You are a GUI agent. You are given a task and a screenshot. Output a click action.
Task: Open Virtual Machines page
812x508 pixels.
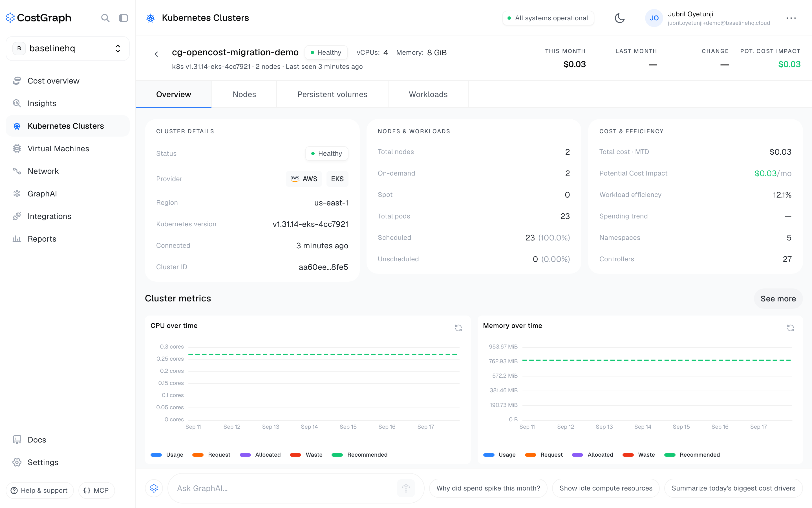(67, 148)
